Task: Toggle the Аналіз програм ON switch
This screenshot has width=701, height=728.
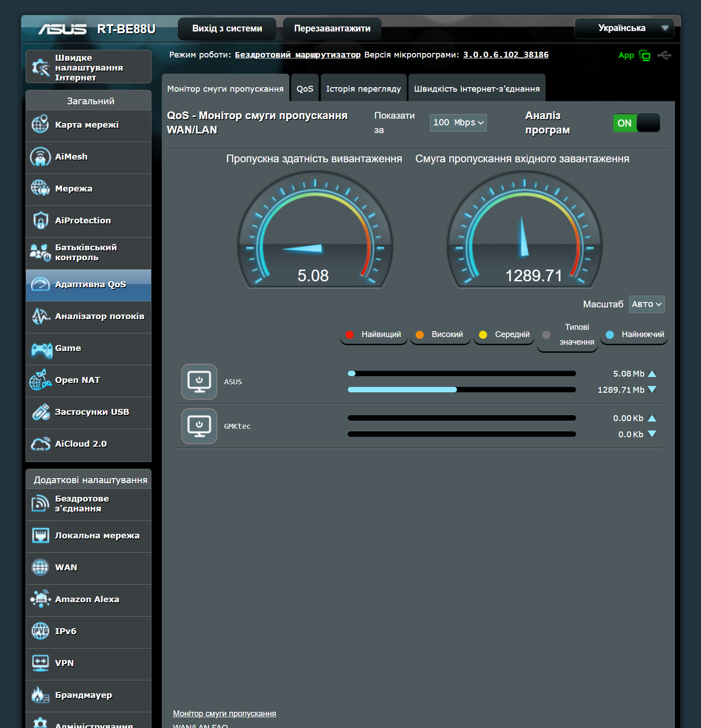Action: (636, 123)
